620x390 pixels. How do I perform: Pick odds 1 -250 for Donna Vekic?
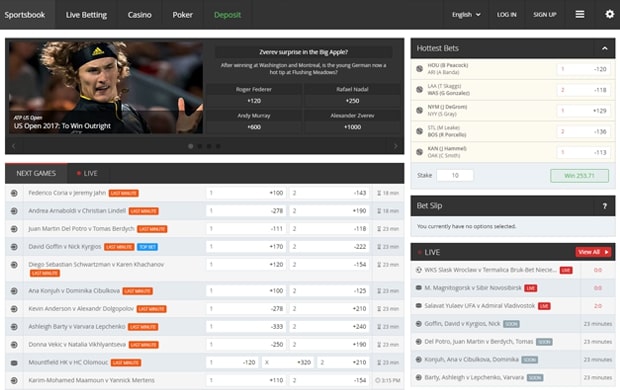click(x=246, y=345)
